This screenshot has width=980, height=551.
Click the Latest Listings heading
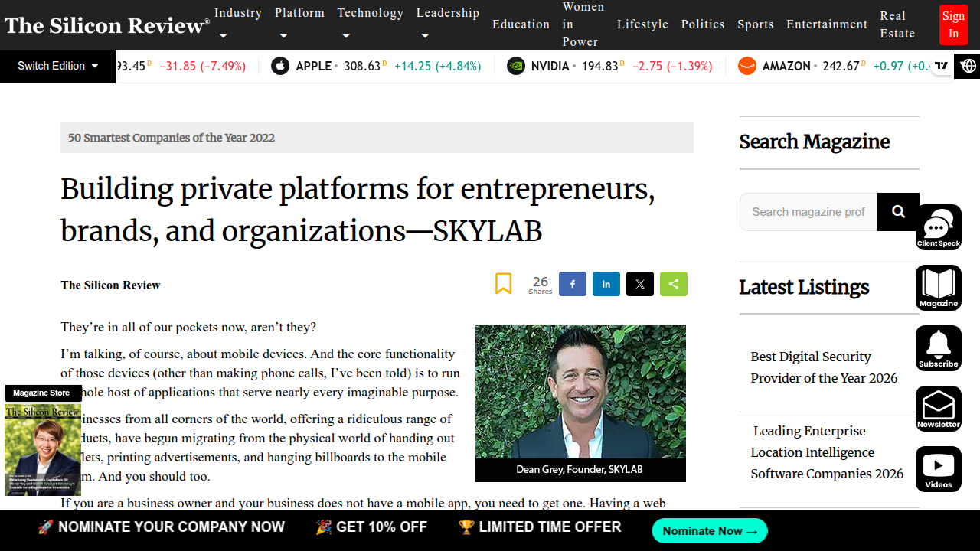tap(804, 288)
